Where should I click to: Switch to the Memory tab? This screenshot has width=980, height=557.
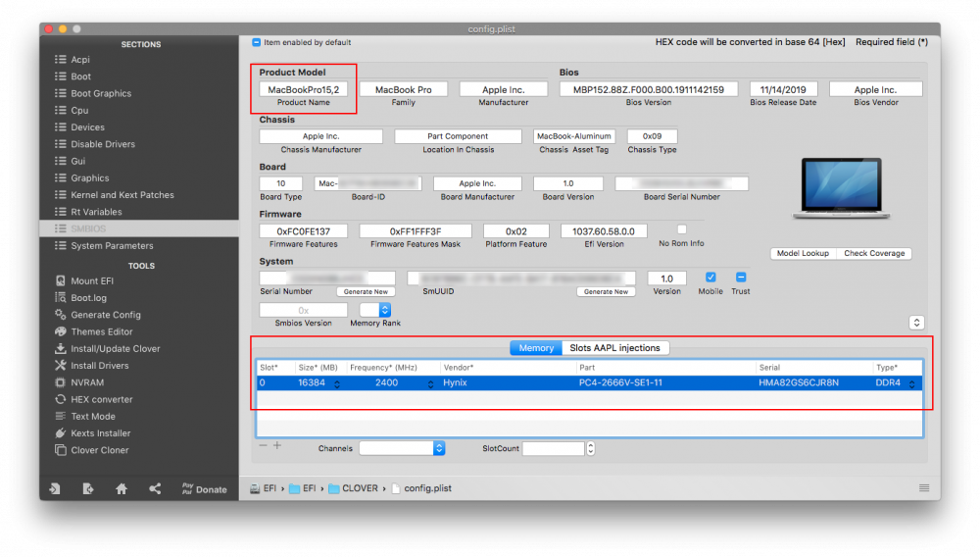click(x=536, y=347)
